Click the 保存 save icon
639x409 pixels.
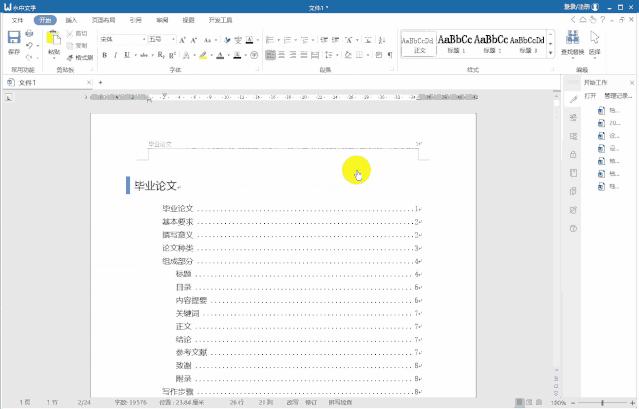pyautogui.click(x=14, y=37)
